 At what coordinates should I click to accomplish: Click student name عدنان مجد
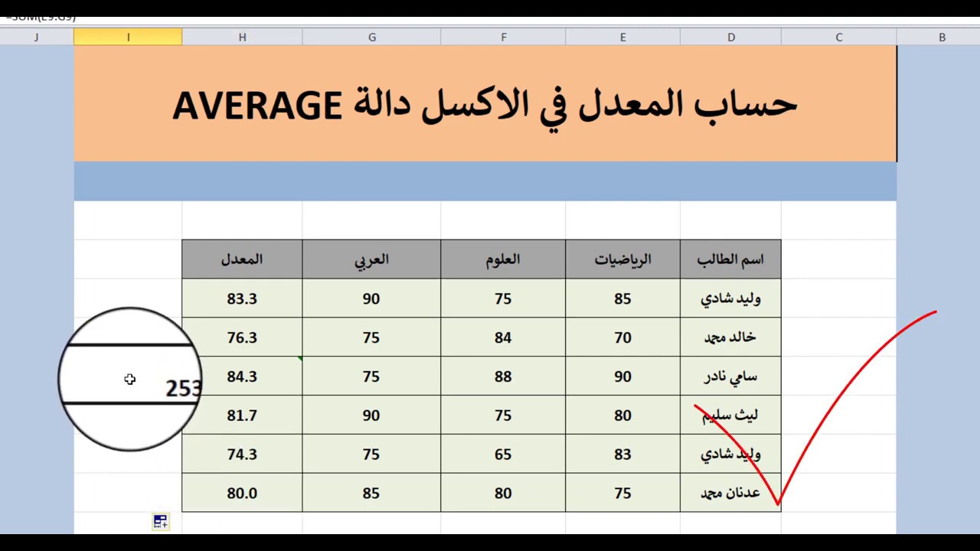point(730,493)
